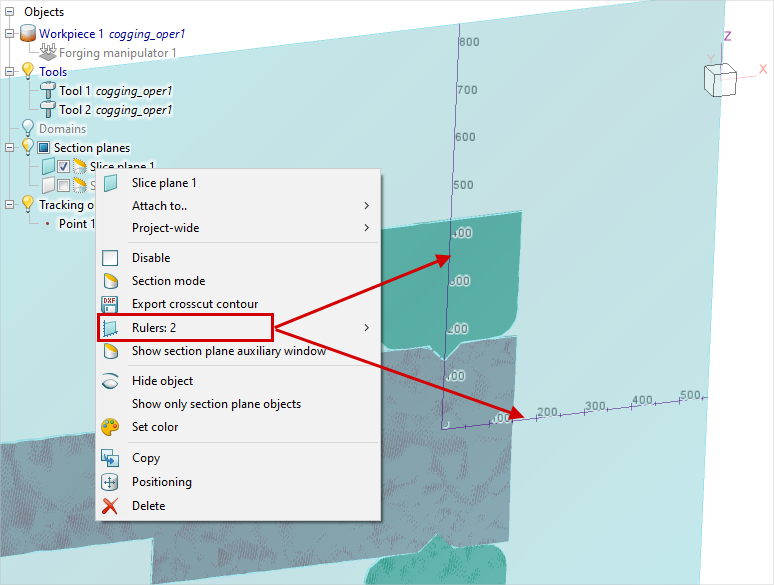Uncheck the Slice plane 1 checkbox
The height and width of the screenshot is (585, 774).
click(63, 167)
